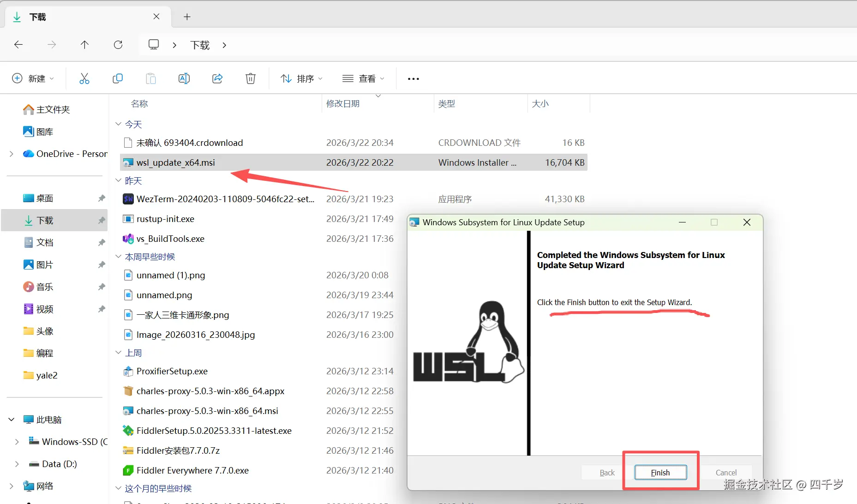857x504 pixels.
Task: Select the 未确认 693404.crdownload file
Action: pyautogui.click(x=354, y=143)
